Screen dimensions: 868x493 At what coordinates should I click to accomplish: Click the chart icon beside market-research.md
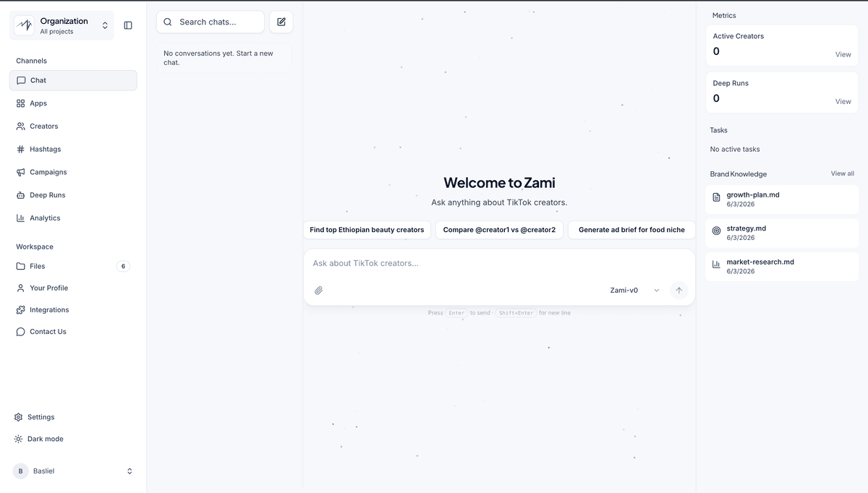[716, 265]
